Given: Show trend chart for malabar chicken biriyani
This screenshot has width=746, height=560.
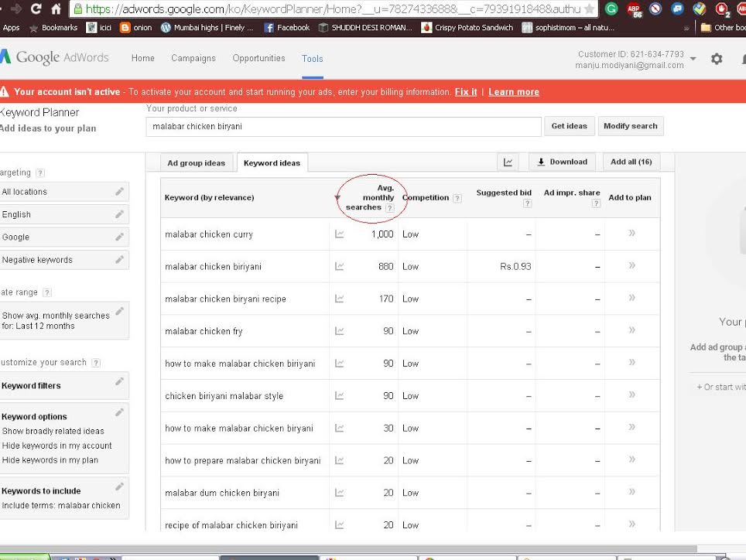Looking at the screenshot, I should point(339,266).
